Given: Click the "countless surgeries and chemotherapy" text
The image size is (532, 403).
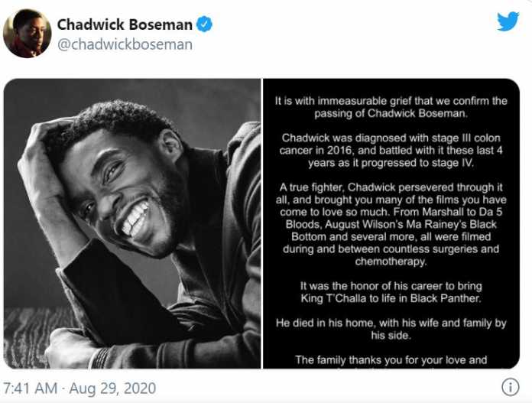Looking at the screenshot, I should (x=391, y=255).
